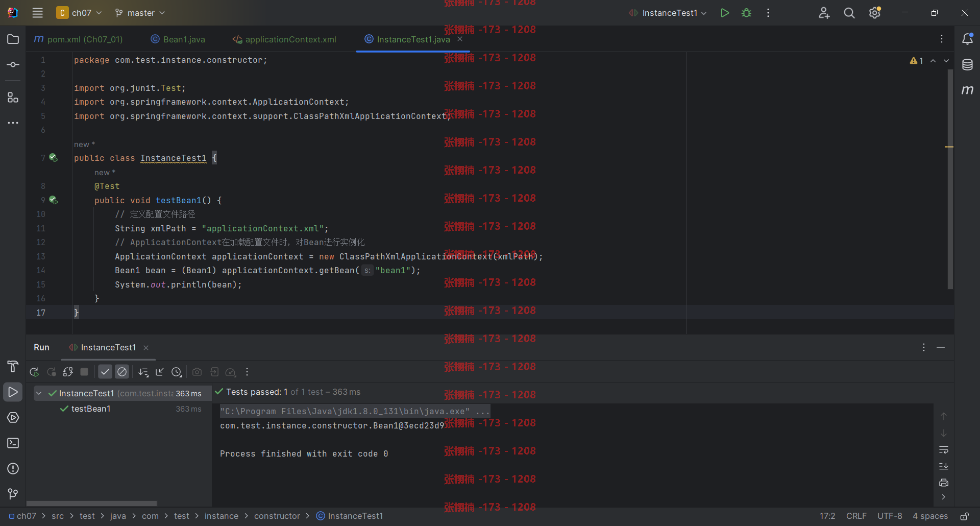Open Search Everywhere magnifier

coord(849,13)
